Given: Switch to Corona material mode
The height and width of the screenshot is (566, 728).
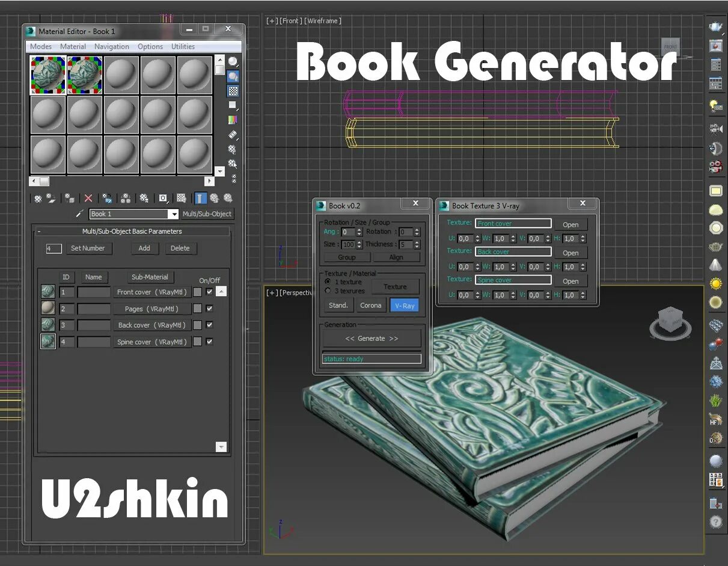Looking at the screenshot, I should pyautogui.click(x=371, y=306).
